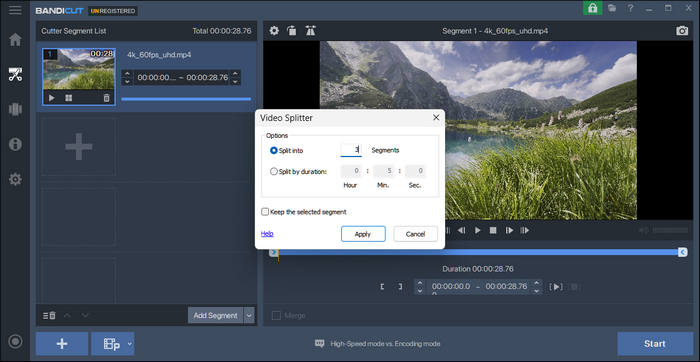Click the right end handle of timeline
The width and height of the screenshot is (700, 362).
point(683,253)
